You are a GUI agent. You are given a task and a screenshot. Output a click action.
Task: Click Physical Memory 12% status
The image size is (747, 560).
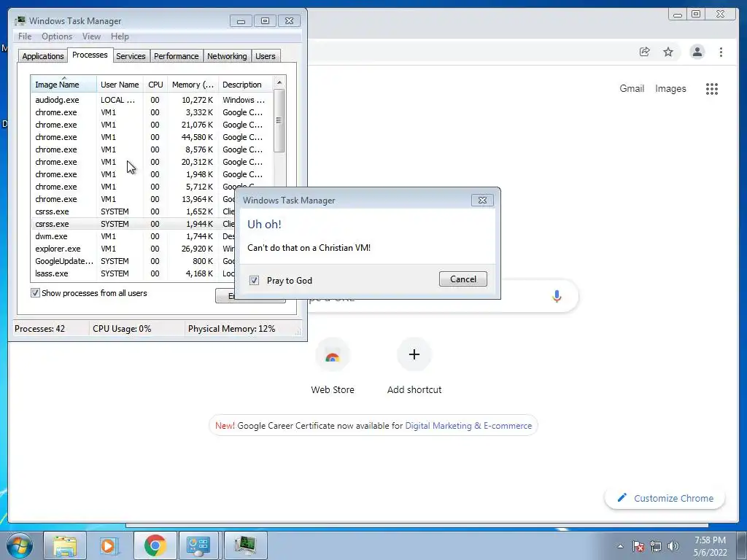pos(231,329)
